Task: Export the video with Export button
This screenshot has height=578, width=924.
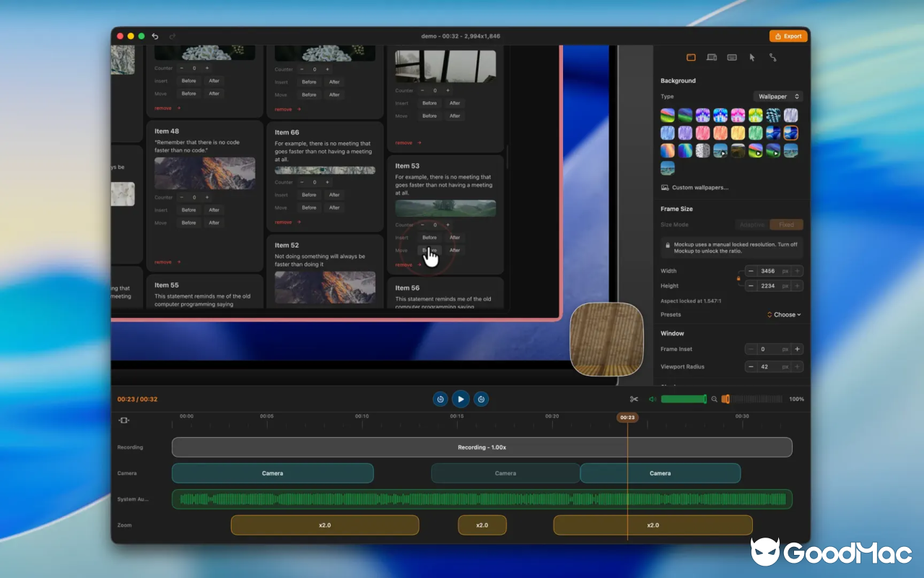Action: point(788,36)
